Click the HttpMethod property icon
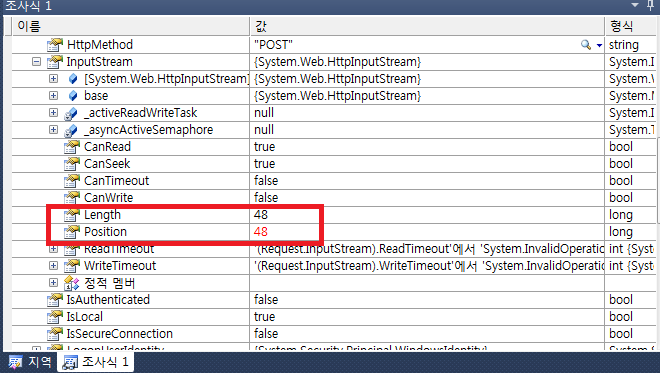660x373 pixels. (x=55, y=45)
